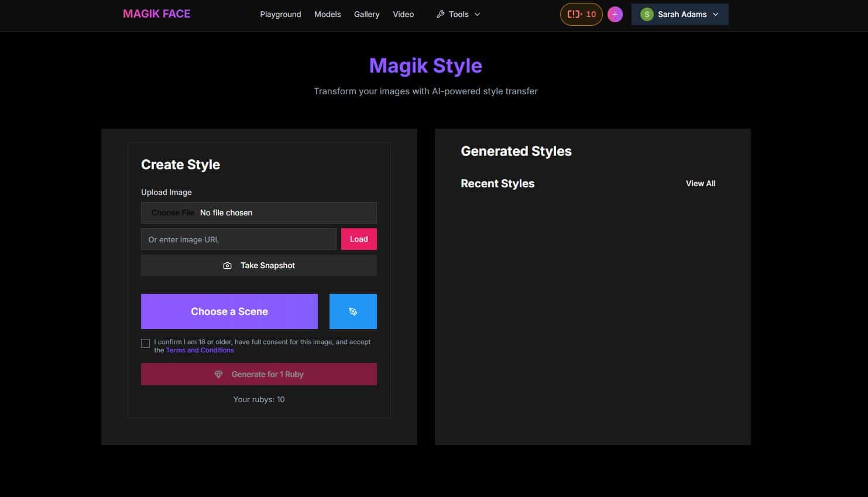Open the Terms and Conditions link
This screenshot has width=868, height=497.
click(200, 350)
